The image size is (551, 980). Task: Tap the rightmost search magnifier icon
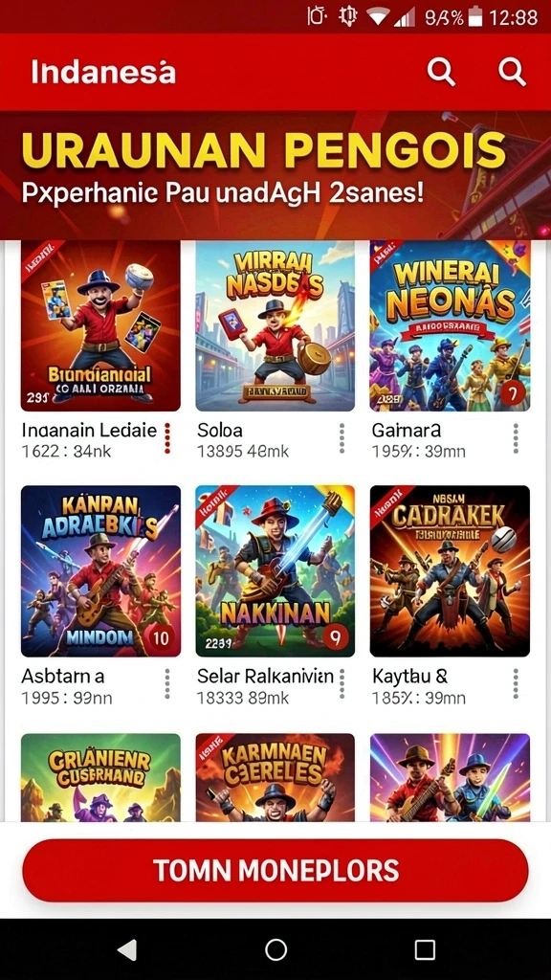coord(513,73)
